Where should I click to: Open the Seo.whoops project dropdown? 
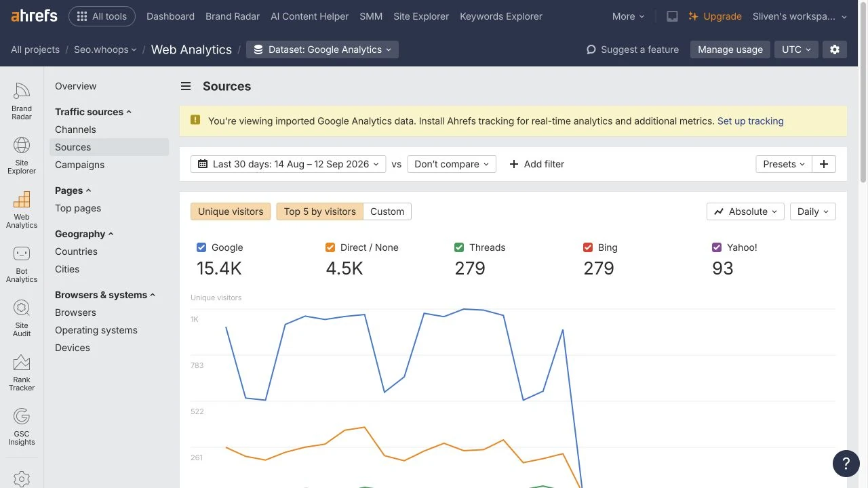coord(105,49)
